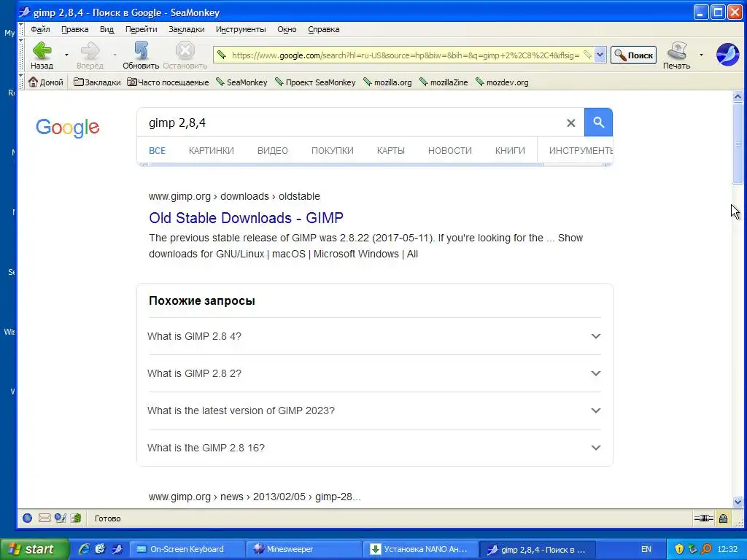
Task: Open the Инструменты menu
Action: 241,29
